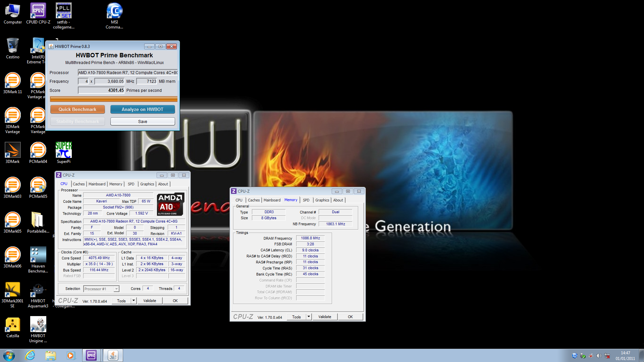Select Mainboard tab in CPU-Z Memory window
The width and height of the screenshot is (644, 362).
pos(272,200)
